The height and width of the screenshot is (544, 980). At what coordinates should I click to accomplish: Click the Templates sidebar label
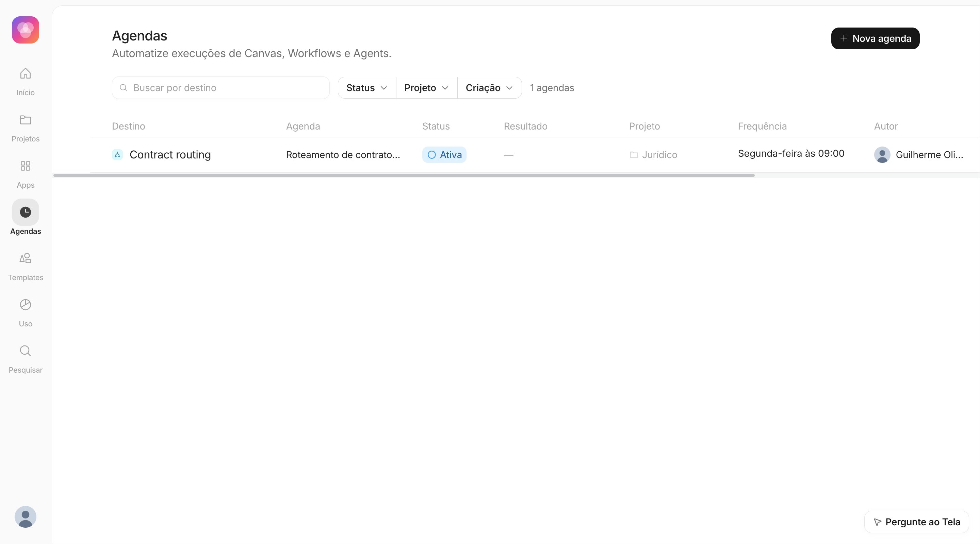tap(26, 277)
